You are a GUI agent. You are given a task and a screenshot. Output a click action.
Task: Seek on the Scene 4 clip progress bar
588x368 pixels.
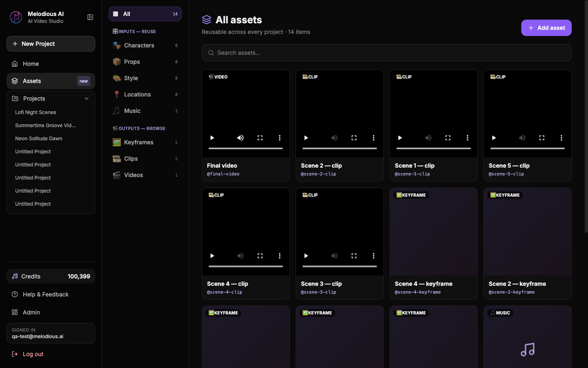tap(246, 267)
